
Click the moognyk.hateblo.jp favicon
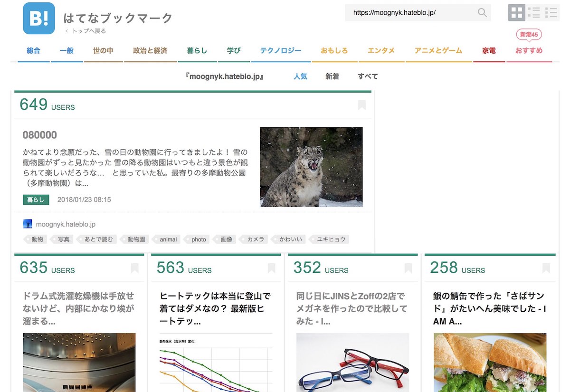(x=28, y=224)
